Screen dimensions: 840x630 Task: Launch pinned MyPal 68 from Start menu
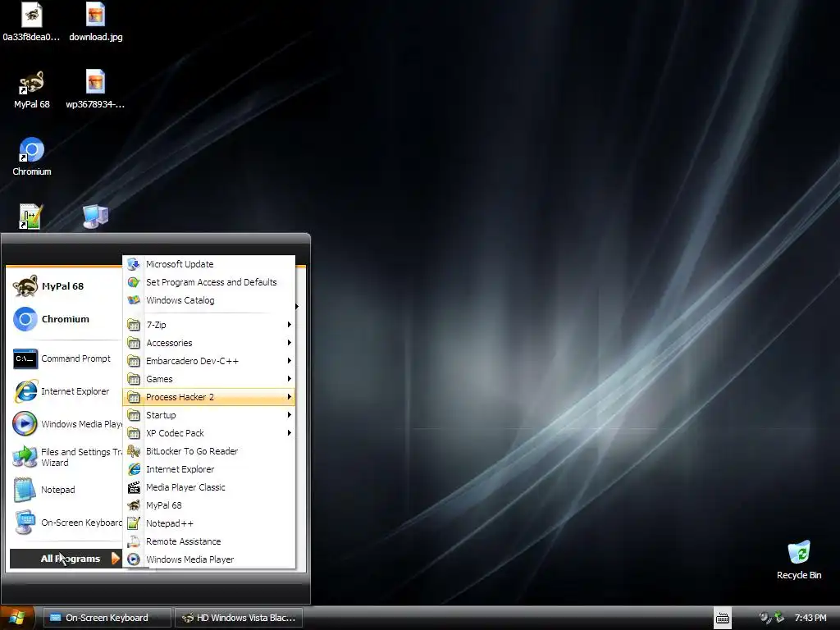point(64,286)
